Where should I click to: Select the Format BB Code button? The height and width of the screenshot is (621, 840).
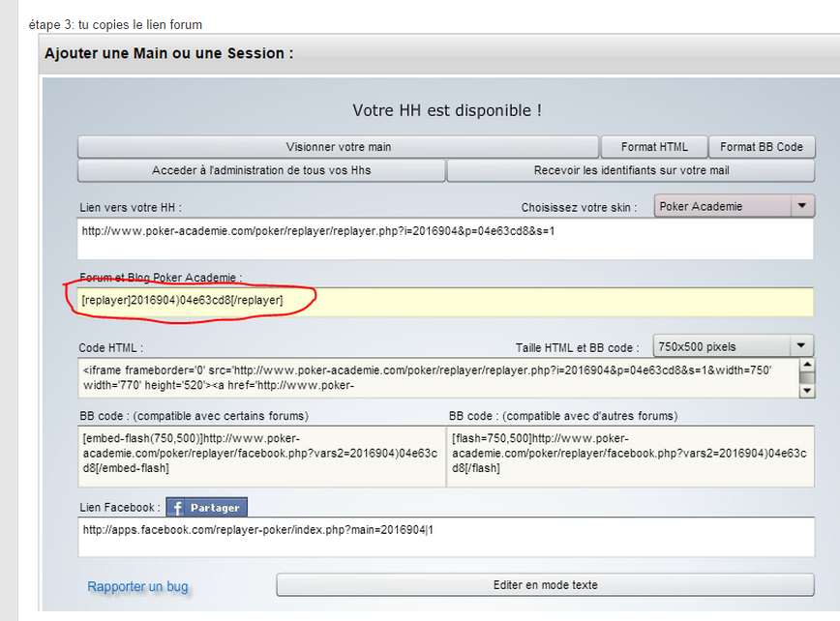tap(762, 147)
